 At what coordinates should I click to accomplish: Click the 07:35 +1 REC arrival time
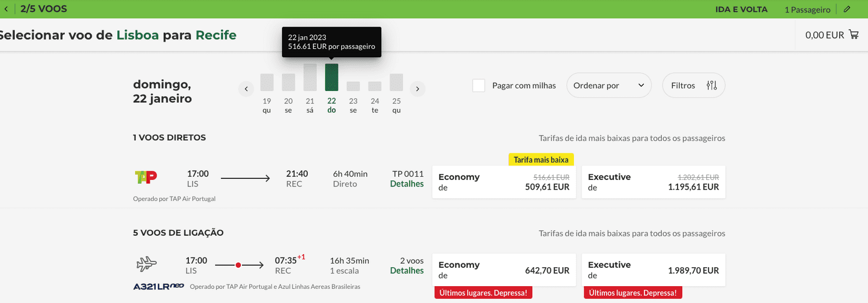(x=290, y=265)
